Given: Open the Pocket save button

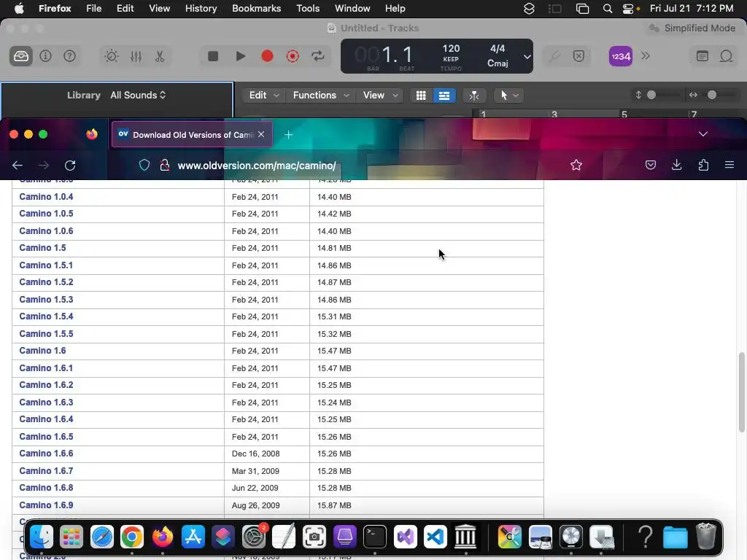Looking at the screenshot, I should click(650, 166).
